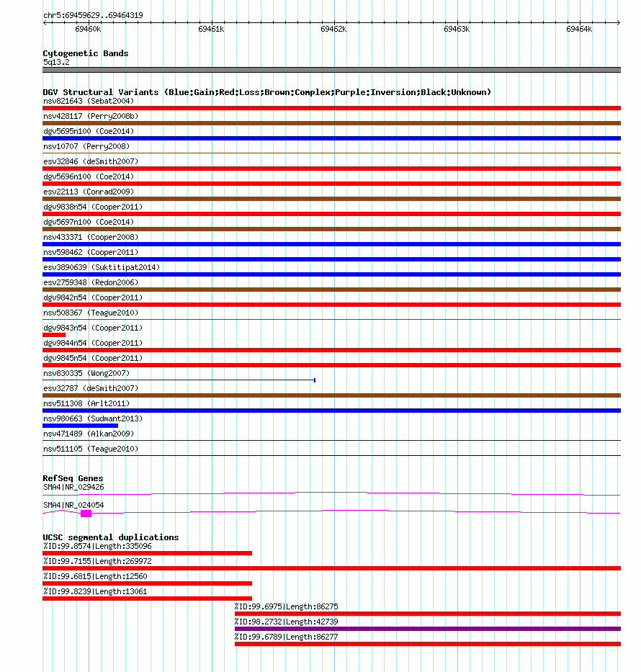Open nsv471489 (Alkan2009) variant
This screenshot has width=641, height=672.
pyautogui.click(x=89, y=434)
